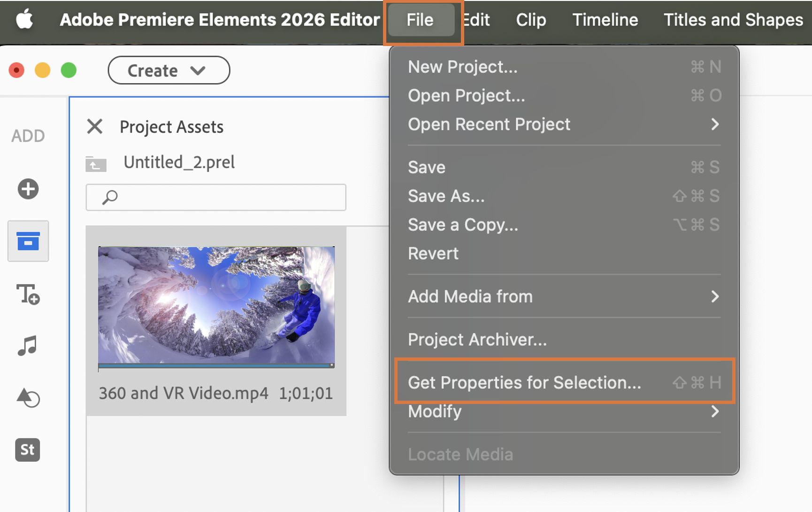
Task: Open the Project Assets bin icon
Action: (28, 241)
